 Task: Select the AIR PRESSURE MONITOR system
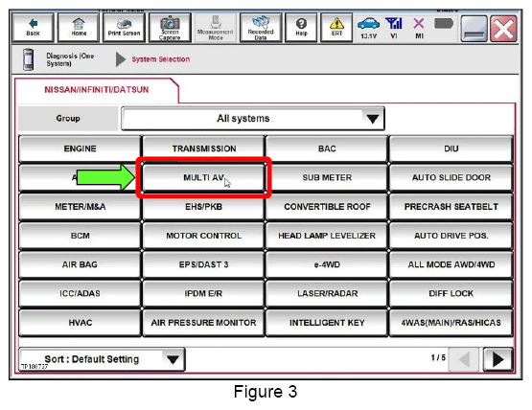pyautogui.click(x=203, y=323)
